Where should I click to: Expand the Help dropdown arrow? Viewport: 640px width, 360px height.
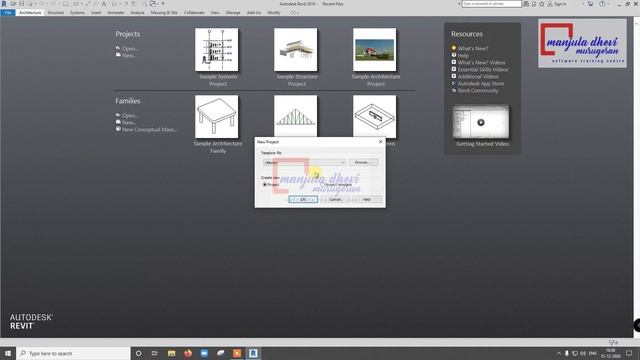click(607, 4)
